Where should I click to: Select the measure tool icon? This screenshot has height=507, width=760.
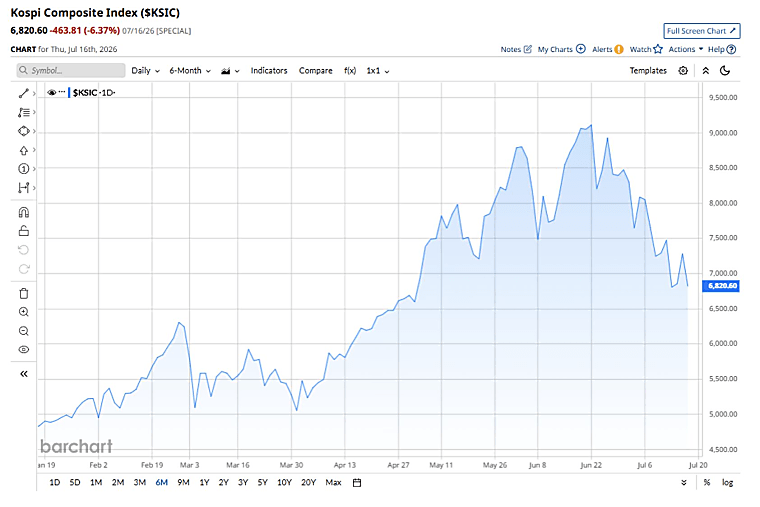(x=23, y=188)
